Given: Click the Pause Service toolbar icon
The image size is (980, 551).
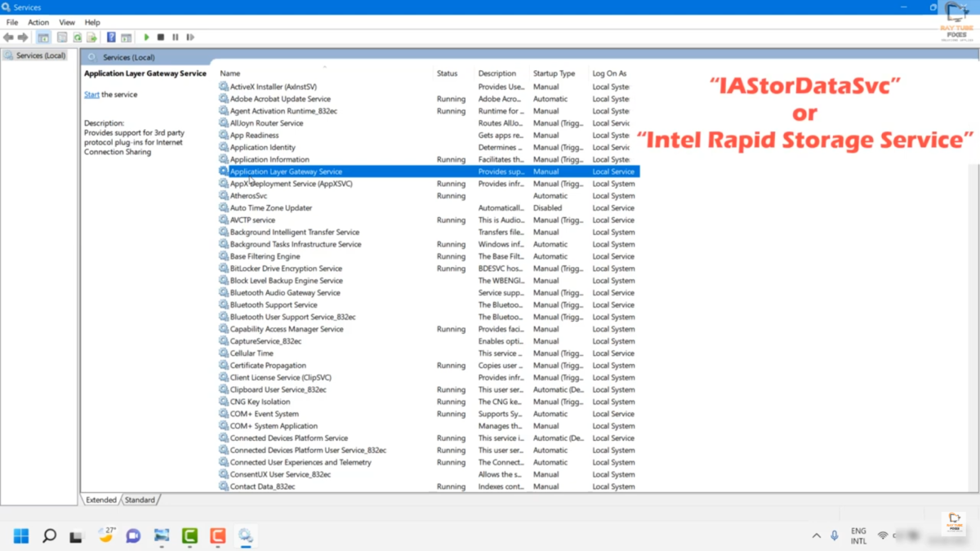Looking at the screenshot, I should [176, 38].
